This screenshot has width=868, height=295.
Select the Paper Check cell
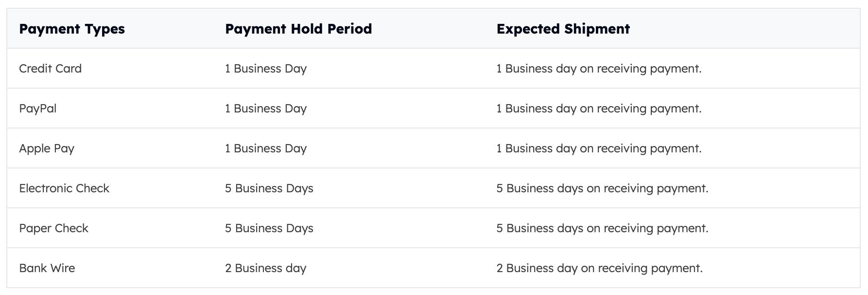(53, 228)
